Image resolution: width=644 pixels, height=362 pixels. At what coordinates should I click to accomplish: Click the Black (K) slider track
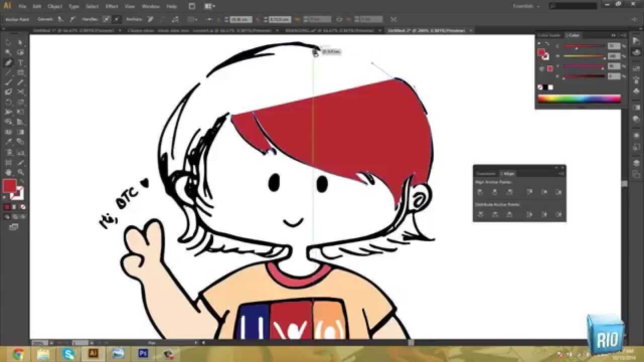[x=584, y=77]
